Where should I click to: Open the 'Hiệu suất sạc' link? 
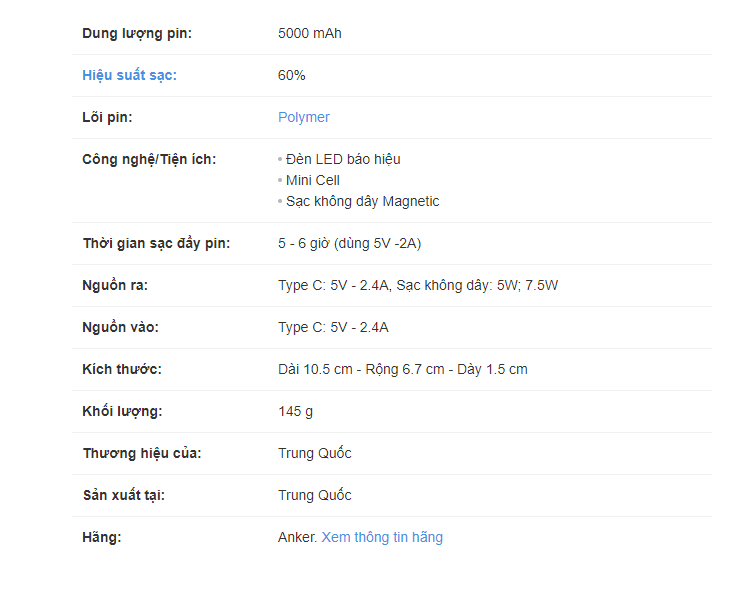click(129, 75)
